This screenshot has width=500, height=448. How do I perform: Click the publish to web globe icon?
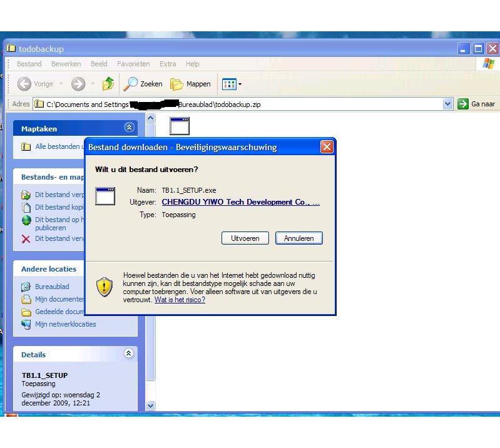point(26,220)
